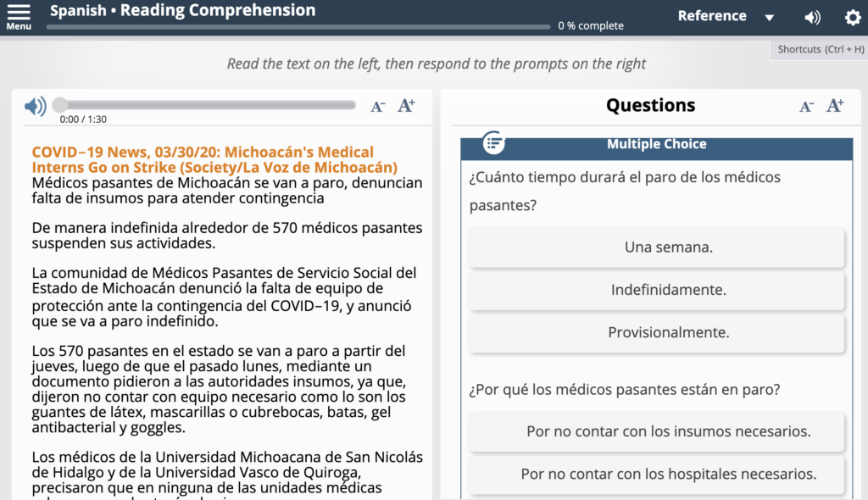The image size is (868, 500).
Task: Click the course progress bar
Action: coord(298,27)
